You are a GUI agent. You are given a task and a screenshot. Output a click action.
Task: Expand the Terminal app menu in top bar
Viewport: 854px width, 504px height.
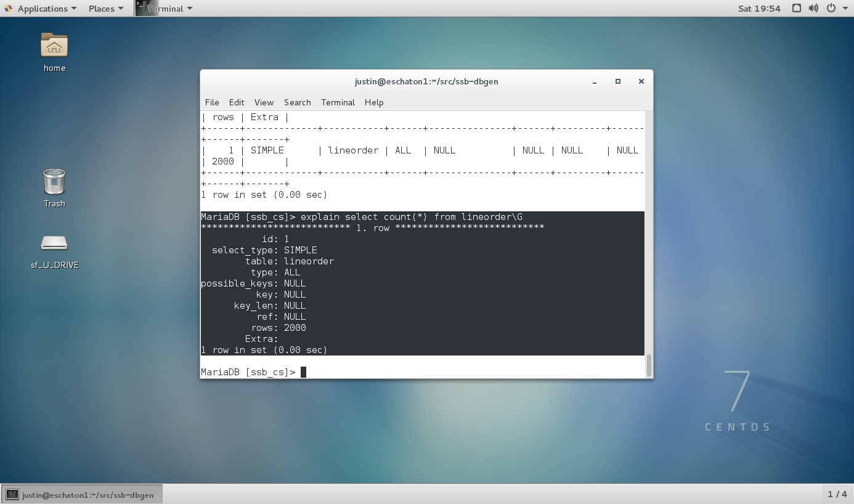(x=169, y=9)
